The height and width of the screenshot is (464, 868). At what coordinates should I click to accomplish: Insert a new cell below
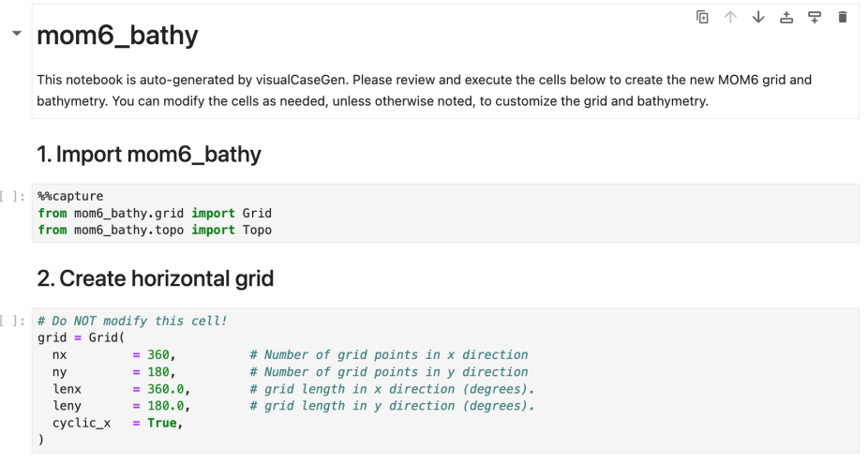coord(815,17)
